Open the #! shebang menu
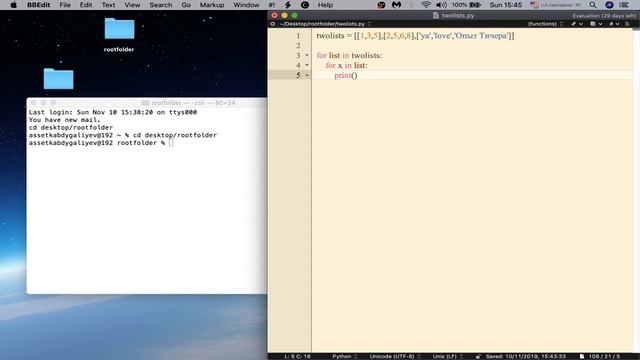640x360 pixels. tap(271, 5)
